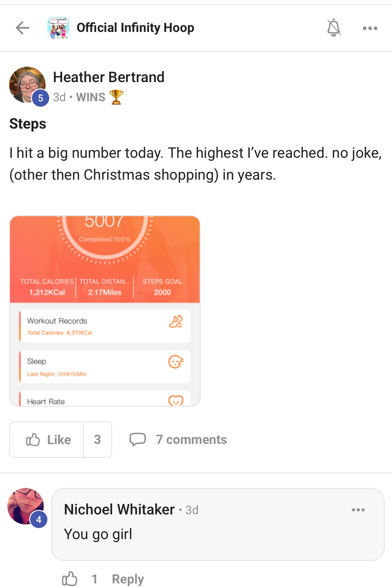Viewport: 392px width, 588px height.
Task: Open the Official Infinity Hoop group avatar
Action: tap(58, 28)
